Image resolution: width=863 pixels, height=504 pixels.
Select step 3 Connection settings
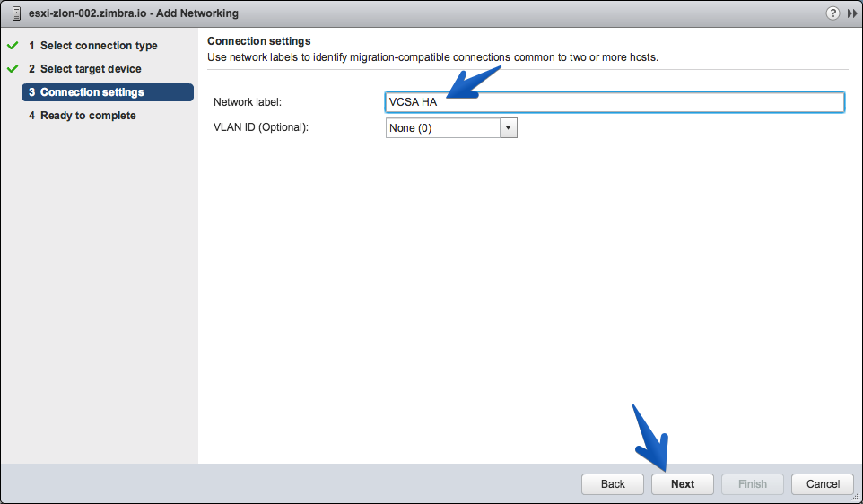coord(108,92)
